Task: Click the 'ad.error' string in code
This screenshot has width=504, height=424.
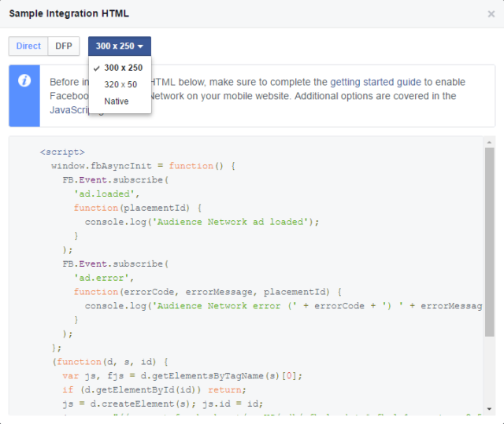Action: click(103, 278)
